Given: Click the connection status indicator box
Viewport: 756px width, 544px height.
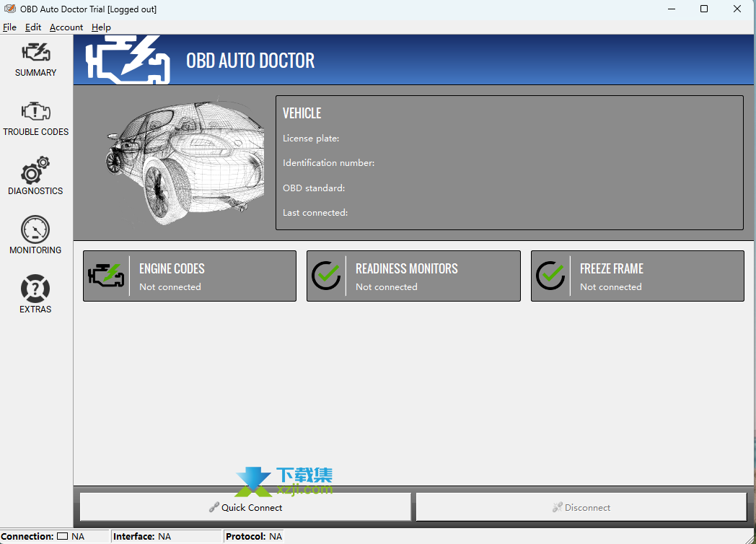Looking at the screenshot, I should [62, 536].
